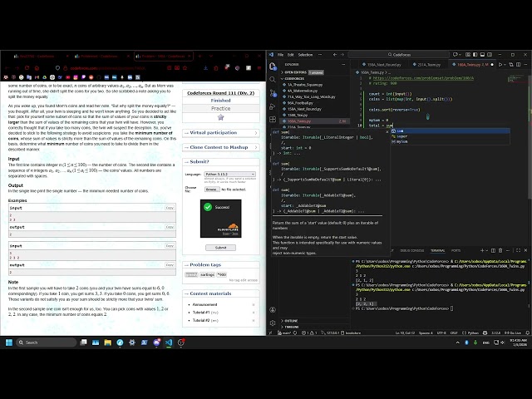Screen dimensions: 532x399
Task: Open a new browser tab with plus icon
Action: pos(200,56)
